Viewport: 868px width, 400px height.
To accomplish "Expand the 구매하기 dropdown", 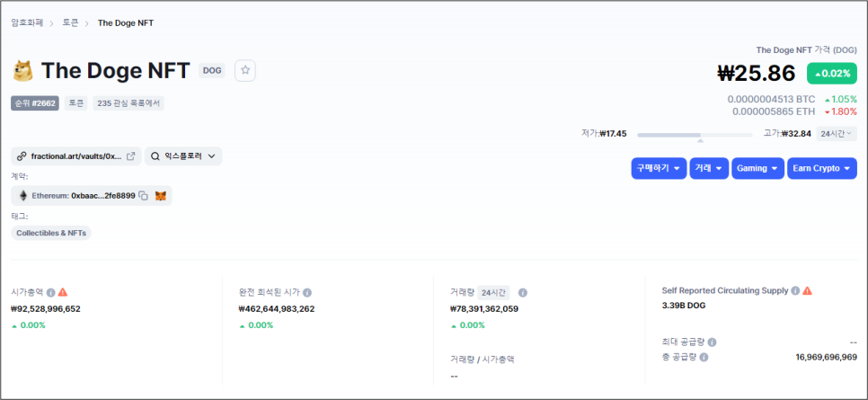I will click(659, 168).
